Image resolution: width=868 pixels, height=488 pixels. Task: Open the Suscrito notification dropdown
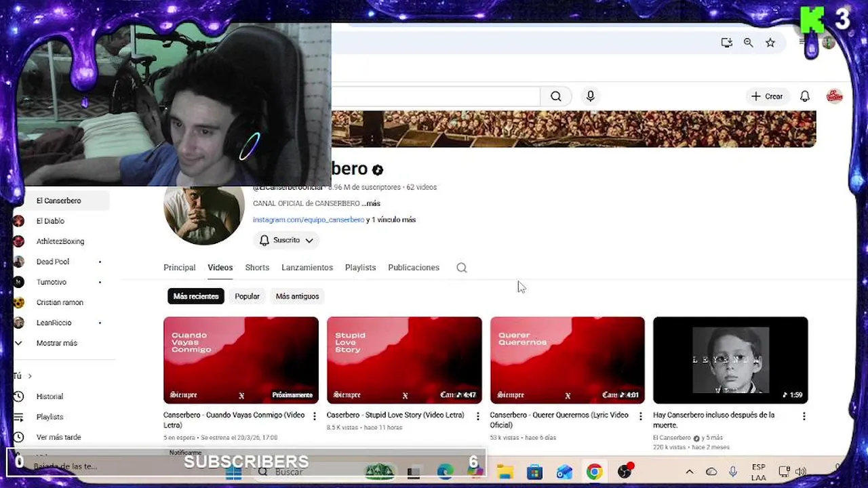[286, 240]
